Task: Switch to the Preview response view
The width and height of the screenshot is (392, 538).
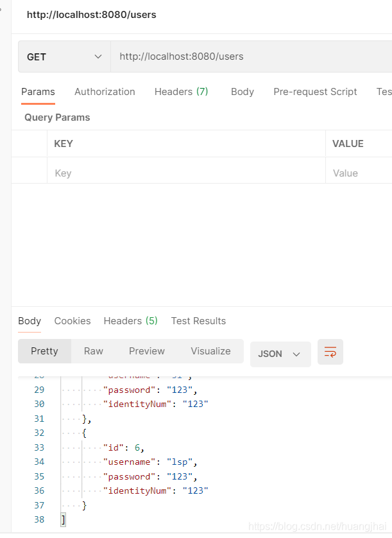Action: tap(146, 351)
